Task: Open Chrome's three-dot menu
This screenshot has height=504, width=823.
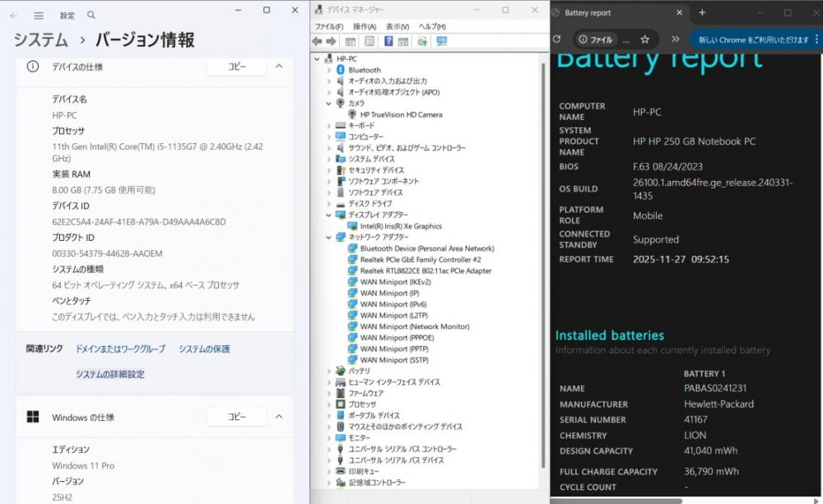Action: point(816,39)
